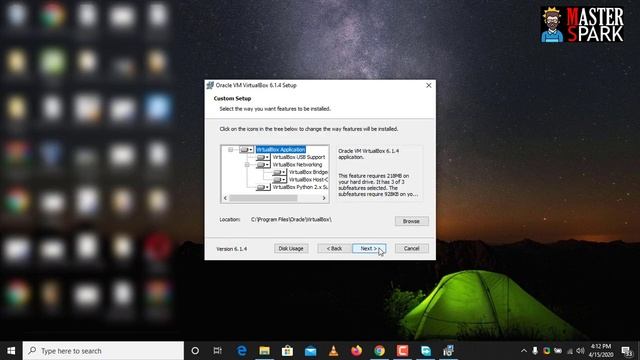Click the Version 6.1.4 label
Viewport: 640px width, 360px height.
pyautogui.click(x=231, y=249)
